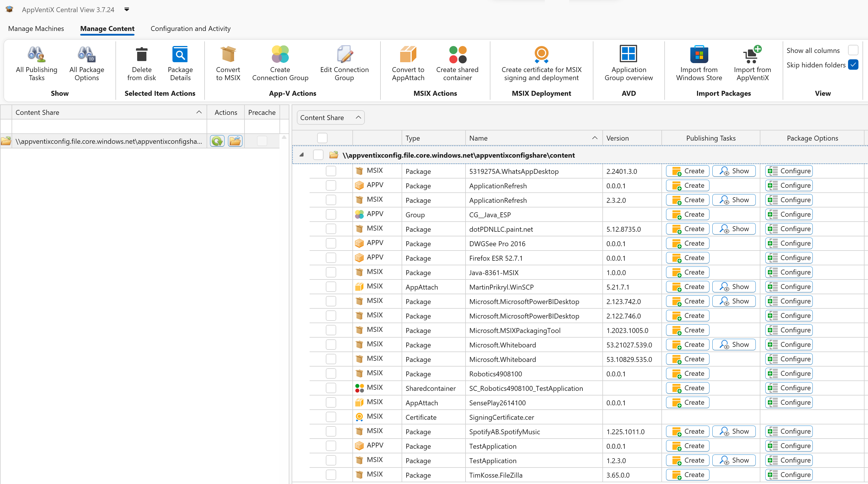Screen dimensions: 868x484
Task: Sort by Type column header
Action: click(x=433, y=138)
